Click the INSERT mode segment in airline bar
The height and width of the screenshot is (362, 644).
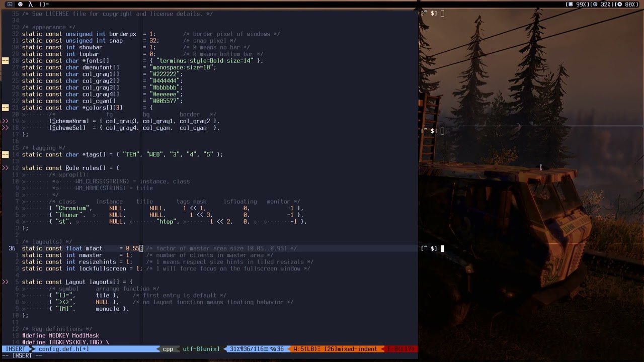[x=15, y=349]
